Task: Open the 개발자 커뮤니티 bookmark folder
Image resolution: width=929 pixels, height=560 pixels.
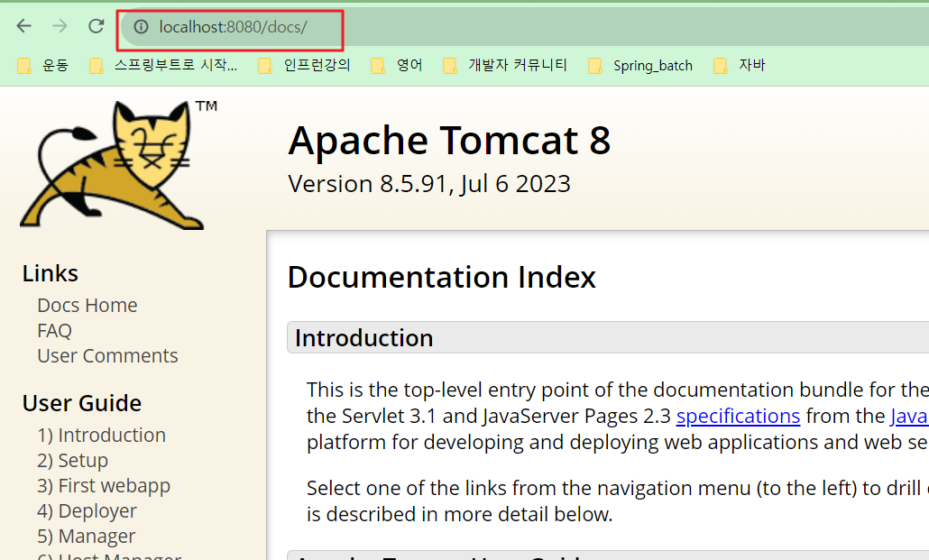Action: point(505,65)
